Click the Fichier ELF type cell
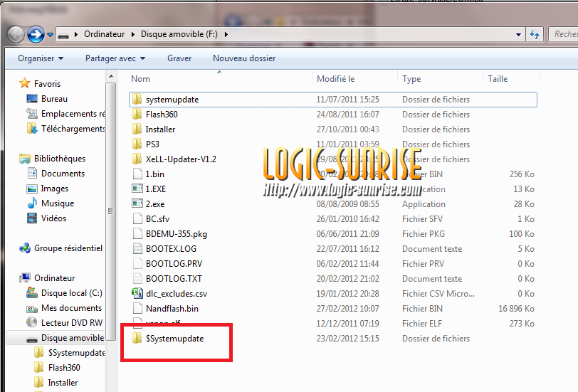 tap(421, 324)
